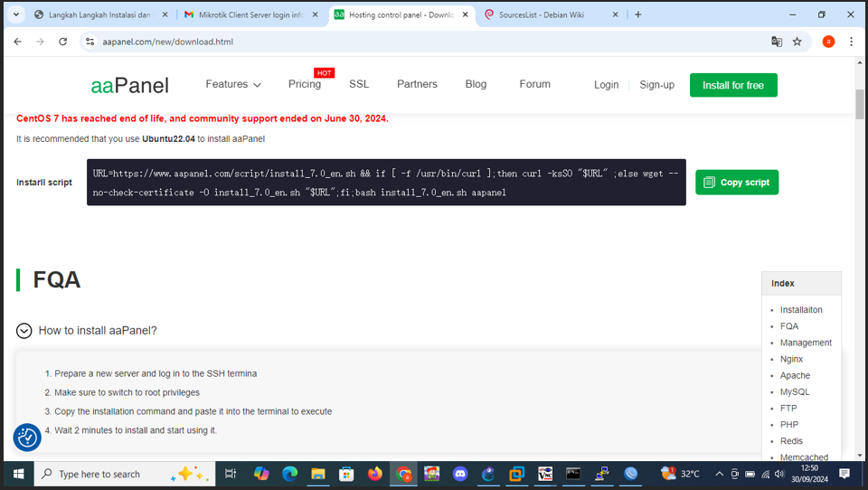
Task: Jump to PHP in Index
Action: (x=788, y=425)
